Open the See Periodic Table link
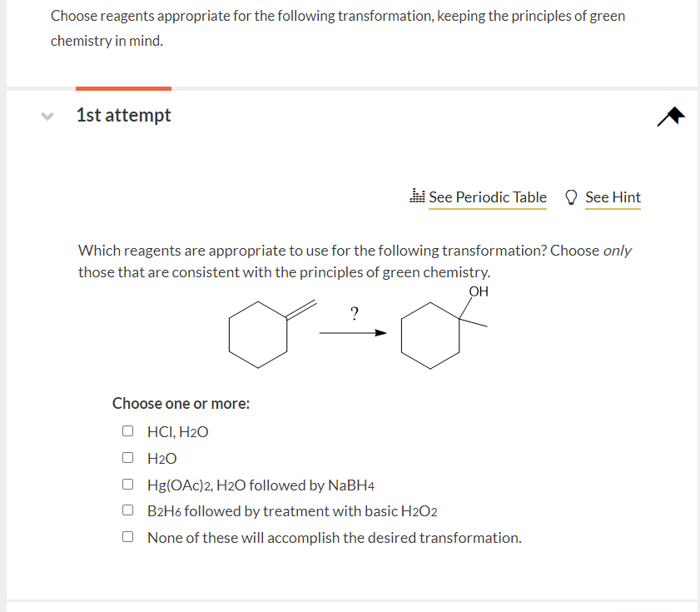This screenshot has height=612, width=700. click(x=487, y=197)
